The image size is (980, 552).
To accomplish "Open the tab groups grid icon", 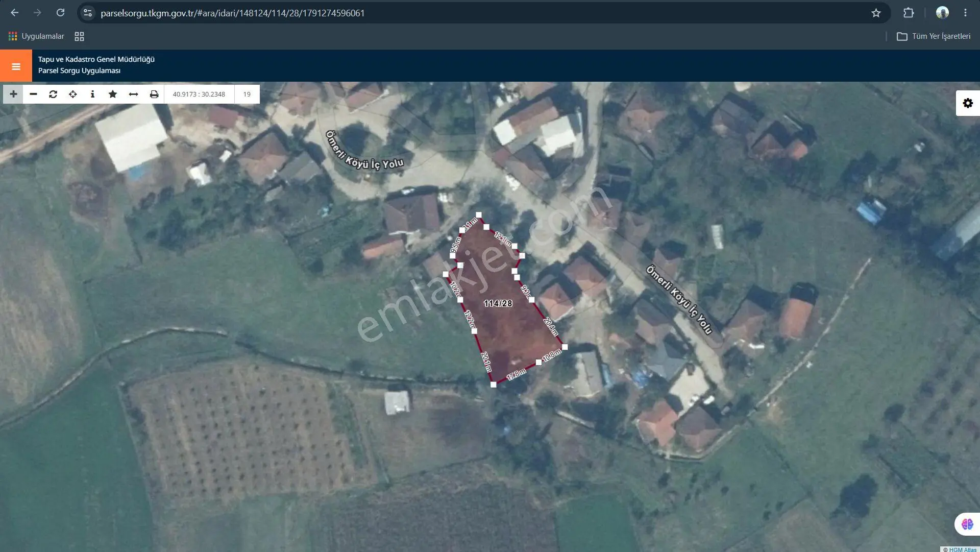I will [x=79, y=36].
